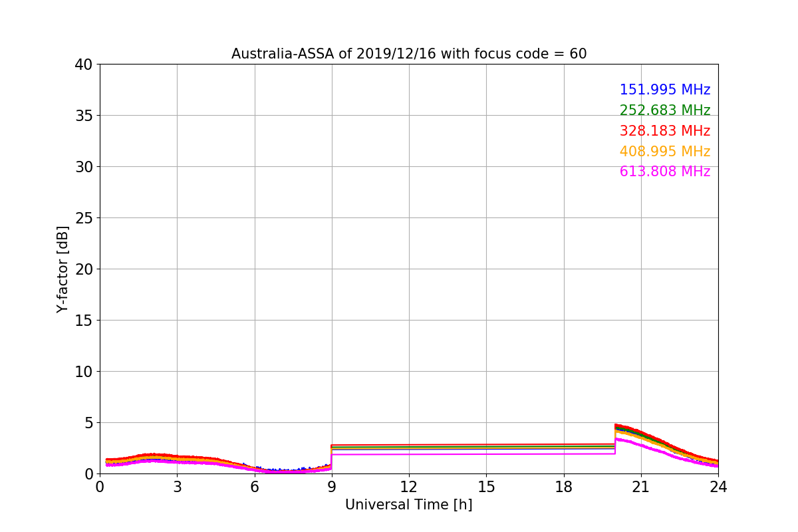This screenshot has height=532, width=798.
Task: Select the 613.808 MHz legend label
Action: 665,172
